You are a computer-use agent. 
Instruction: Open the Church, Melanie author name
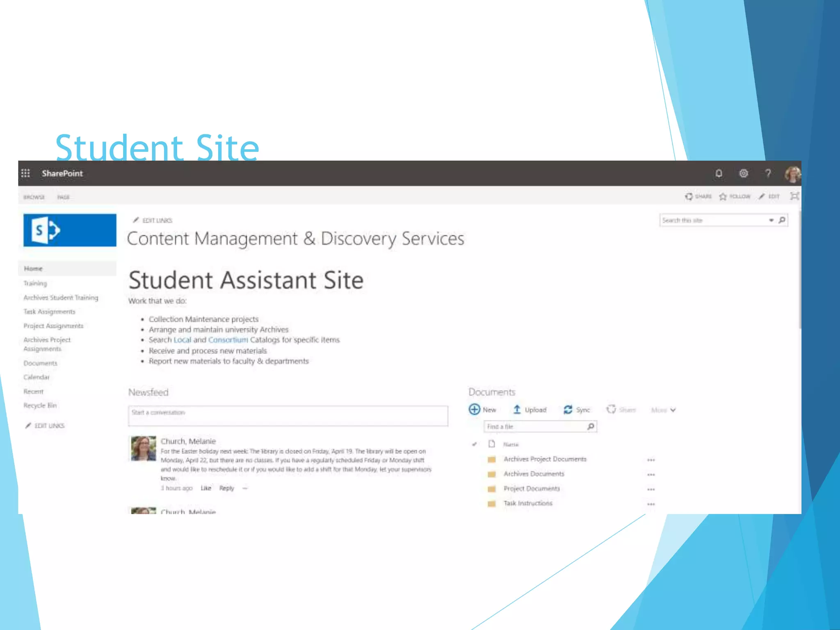tap(188, 441)
